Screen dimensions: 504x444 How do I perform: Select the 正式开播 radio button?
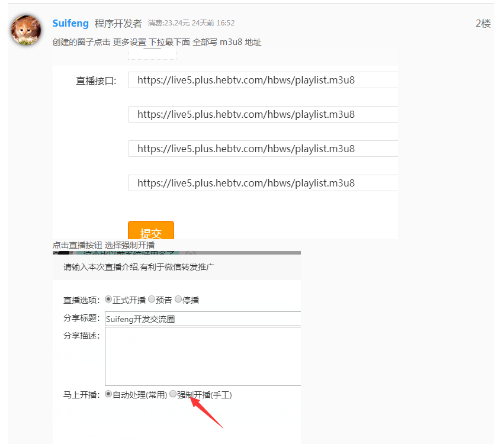[x=108, y=300]
